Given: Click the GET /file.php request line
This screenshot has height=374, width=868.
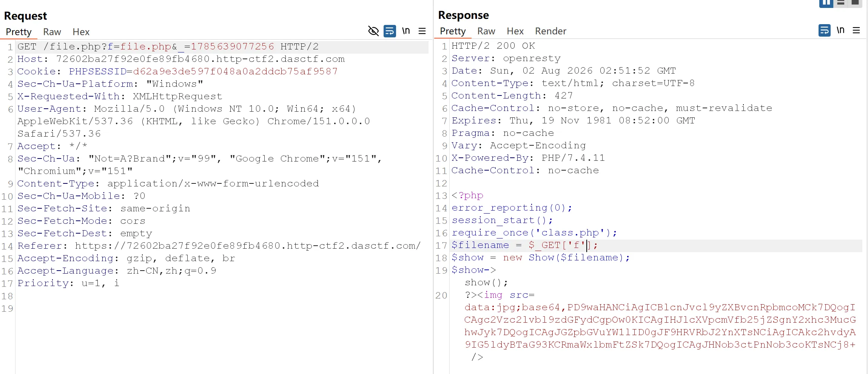Looking at the screenshot, I should pos(168,47).
